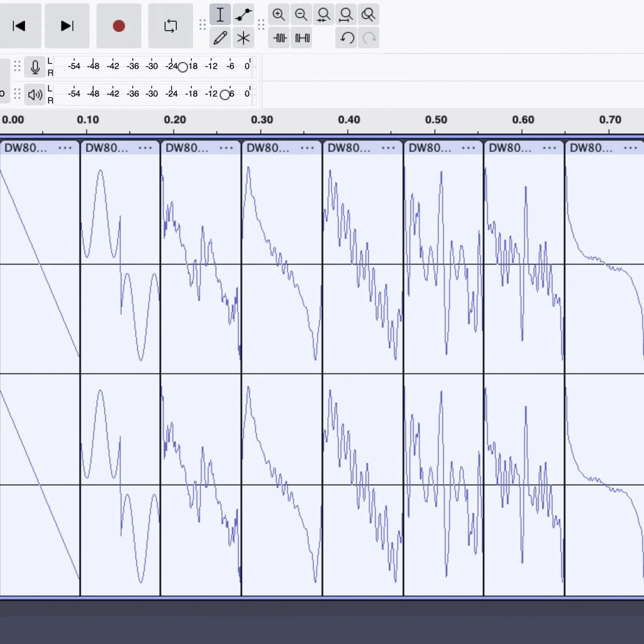This screenshot has width=644, height=644.
Task: Pick the Draw tool pencil icon
Action: click(220, 37)
